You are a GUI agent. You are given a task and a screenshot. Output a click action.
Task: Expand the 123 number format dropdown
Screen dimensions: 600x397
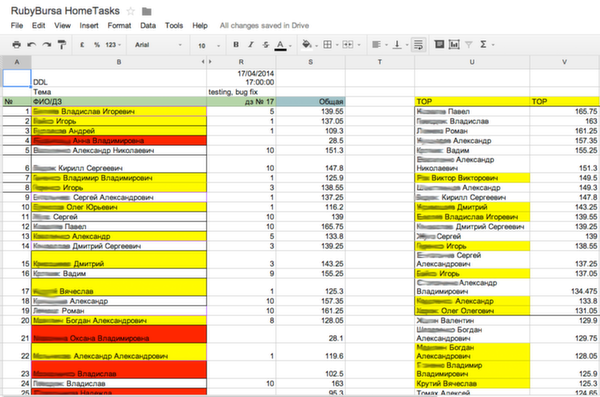point(113,45)
